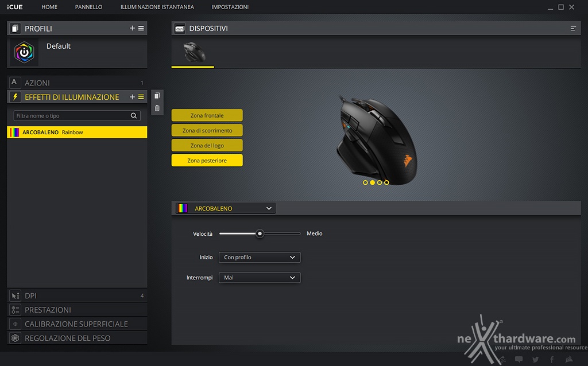Select the first mouse LED dot
The height and width of the screenshot is (366, 588).
365,182
